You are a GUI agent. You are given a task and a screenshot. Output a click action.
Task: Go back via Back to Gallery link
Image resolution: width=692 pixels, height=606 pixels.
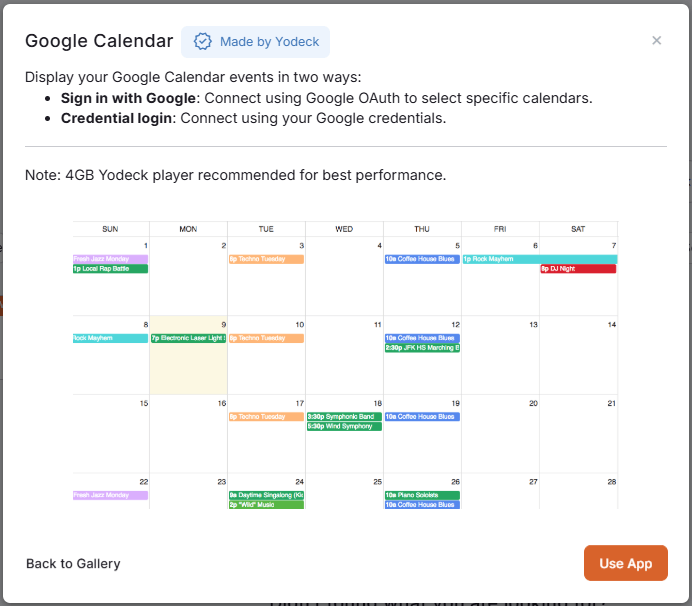point(73,564)
